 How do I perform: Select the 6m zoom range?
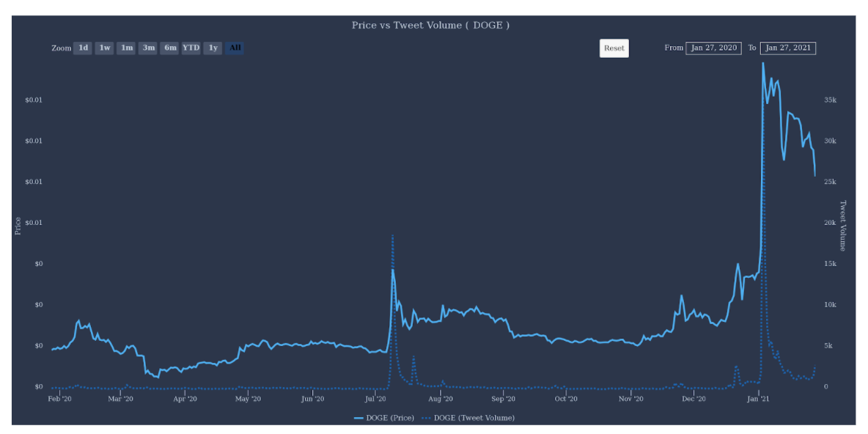(170, 48)
